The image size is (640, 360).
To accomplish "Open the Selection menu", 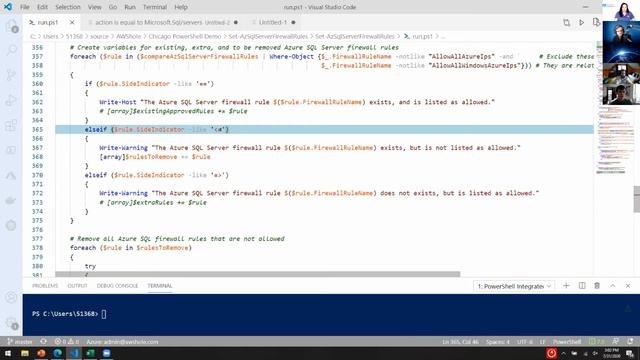I will (x=68, y=7).
